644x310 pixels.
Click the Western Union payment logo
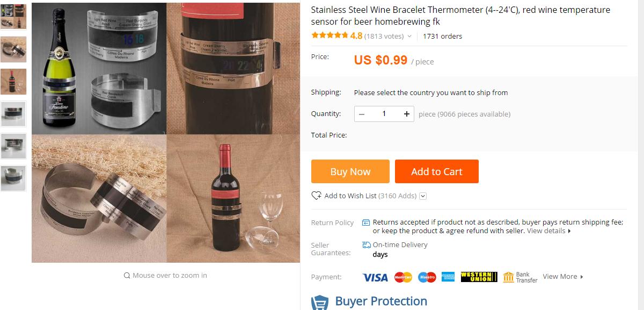(479, 277)
